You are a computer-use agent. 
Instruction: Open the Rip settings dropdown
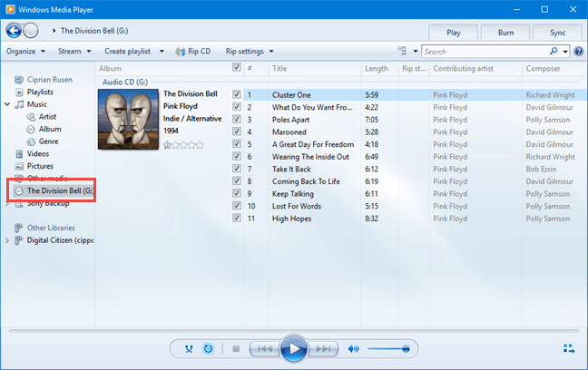[250, 52]
